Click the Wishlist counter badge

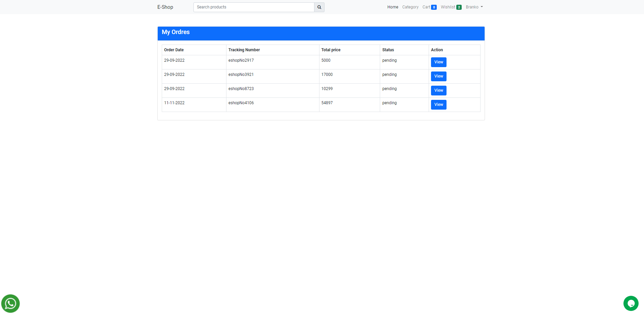[x=459, y=7]
